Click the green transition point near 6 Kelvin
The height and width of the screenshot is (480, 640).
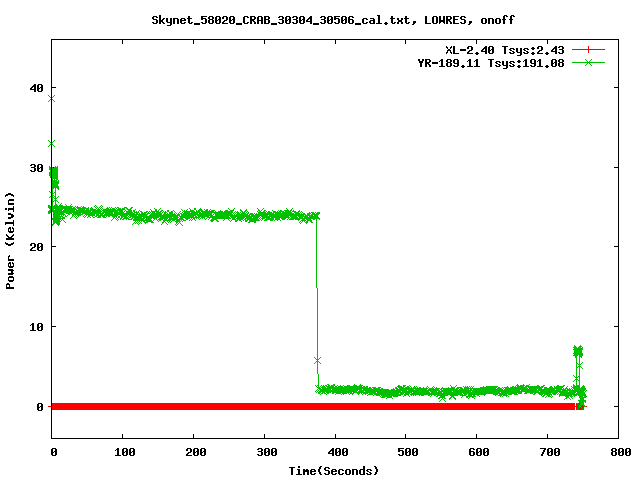point(317,361)
